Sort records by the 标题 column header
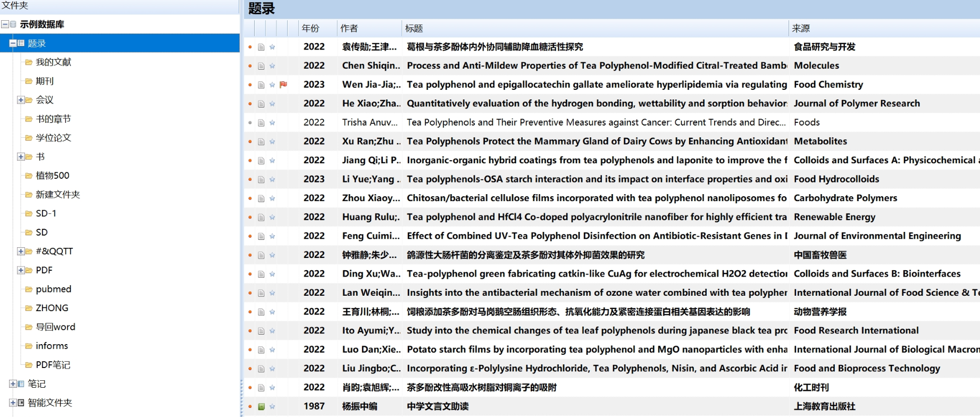The image size is (980, 417). 595,28
